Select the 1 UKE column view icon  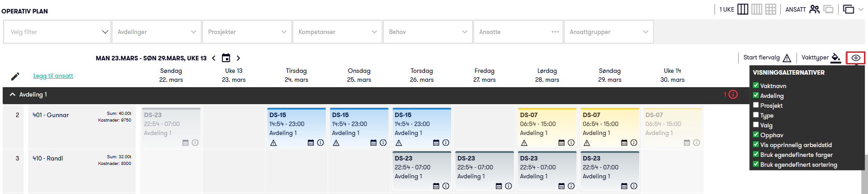pos(743,9)
